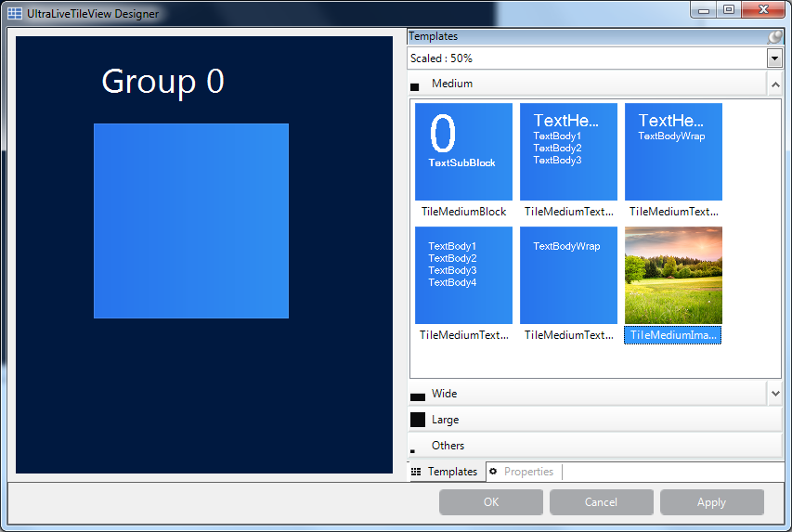792x532 pixels.
Task: Click the Large group black square icon
Action: [x=418, y=421]
